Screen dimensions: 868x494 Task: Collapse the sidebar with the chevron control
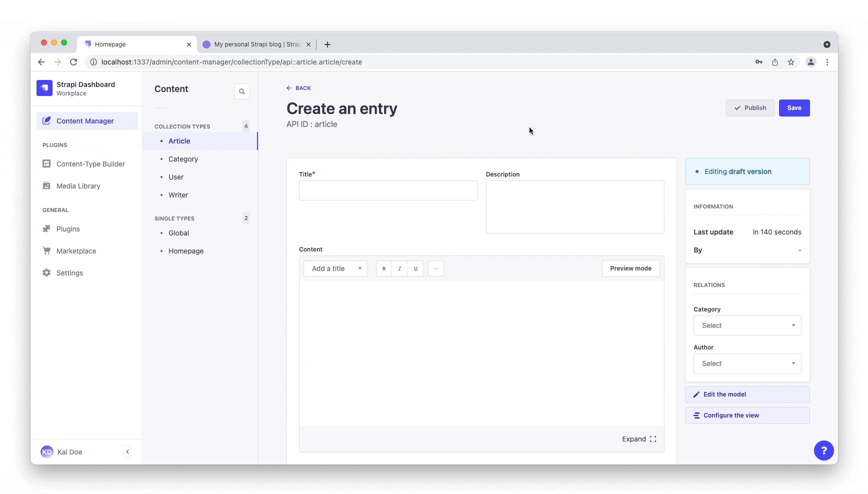[x=127, y=451]
